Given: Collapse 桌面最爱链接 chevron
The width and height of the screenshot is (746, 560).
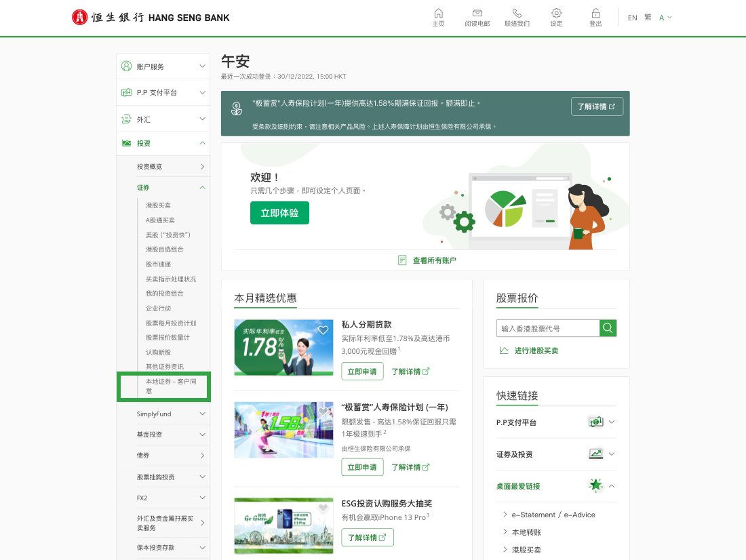Looking at the screenshot, I should click(612, 486).
